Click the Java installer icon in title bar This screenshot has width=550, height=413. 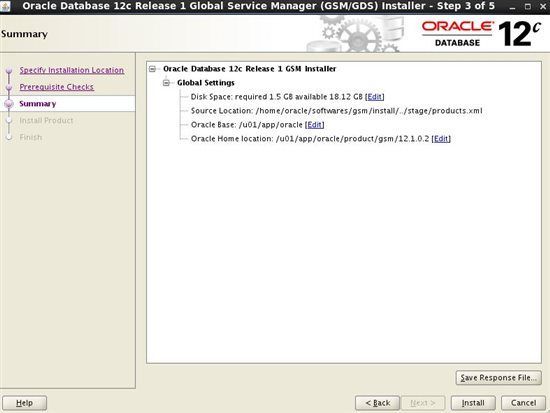tap(5, 6)
